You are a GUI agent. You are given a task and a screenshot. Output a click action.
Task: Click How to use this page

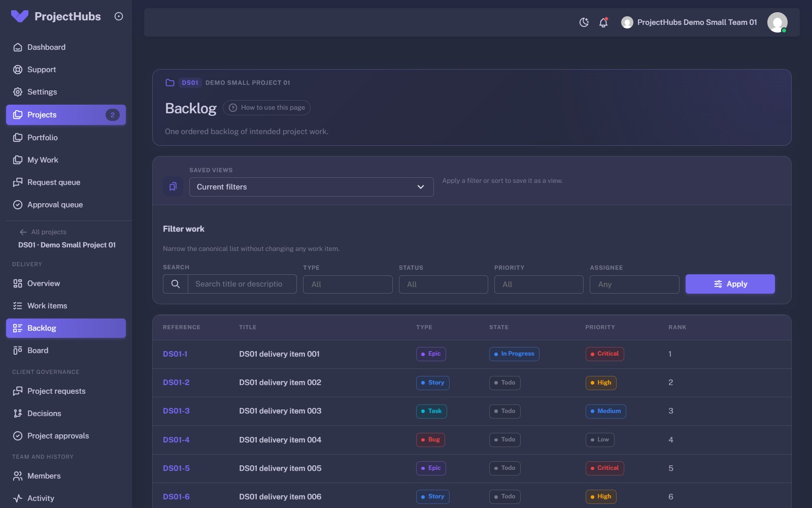266,108
